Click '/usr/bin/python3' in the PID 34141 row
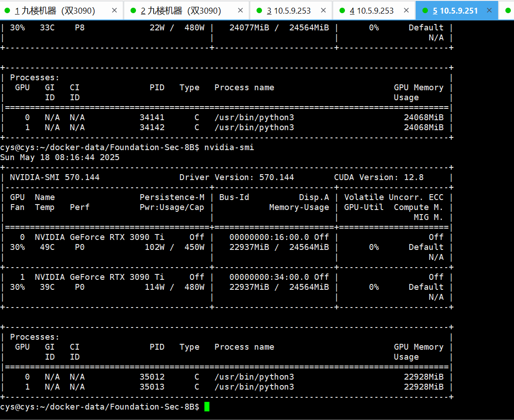The width and height of the screenshot is (514, 420). pyautogui.click(x=254, y=117)
